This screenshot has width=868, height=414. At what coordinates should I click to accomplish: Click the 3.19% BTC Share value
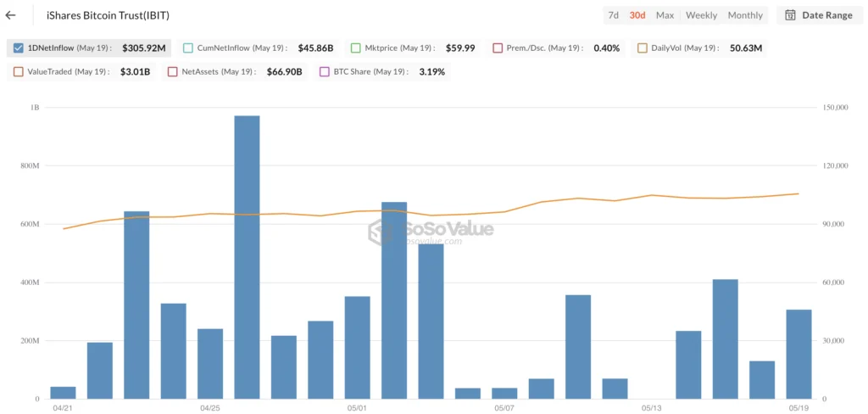point(431,71)
